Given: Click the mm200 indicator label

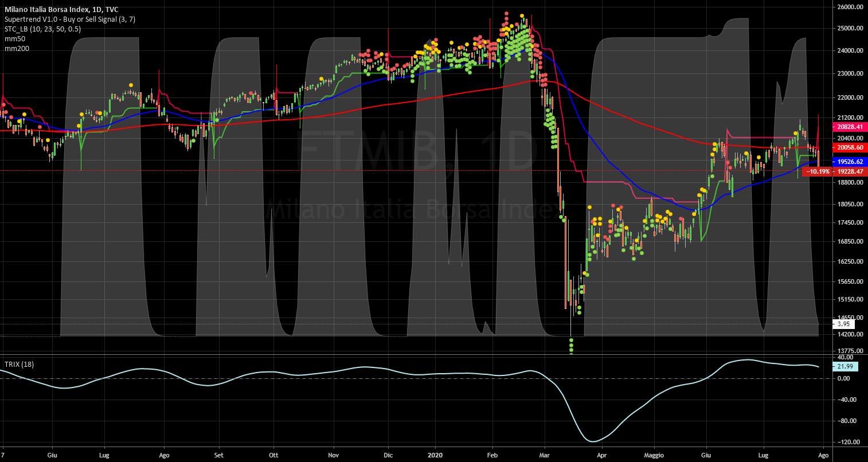Looking at the screenshot, I should tap(17, 49).
